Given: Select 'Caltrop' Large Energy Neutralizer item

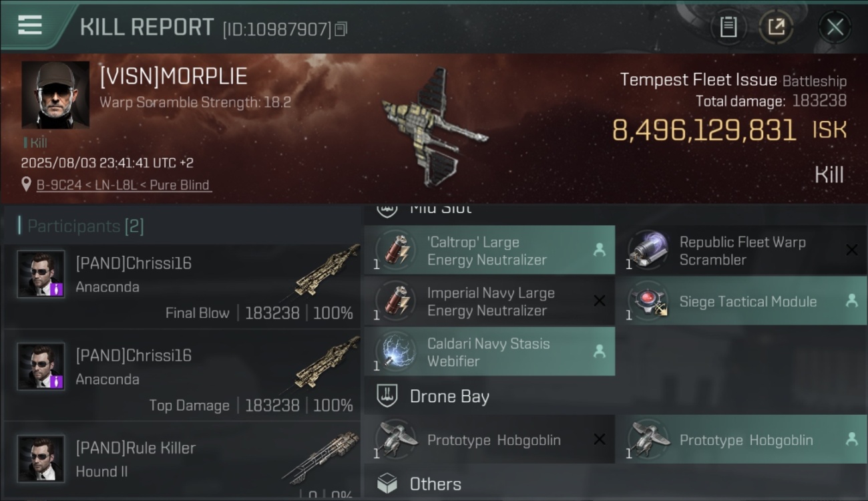Looking at the screenshot, I should click(489, 251).
